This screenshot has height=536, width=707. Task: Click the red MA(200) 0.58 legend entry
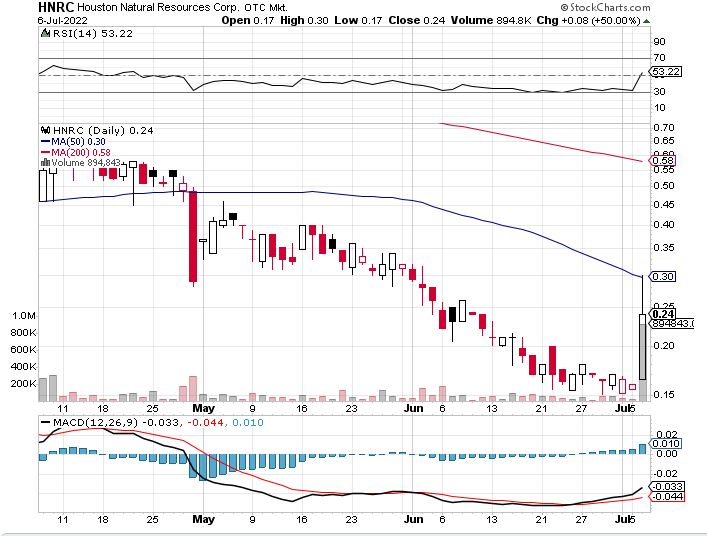76,152
